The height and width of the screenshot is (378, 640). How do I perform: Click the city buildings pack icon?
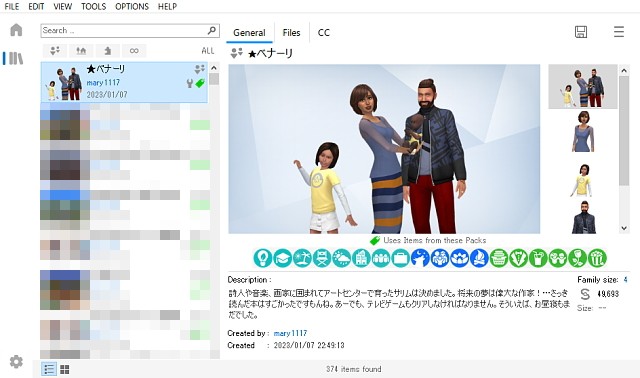click(x=361, y=258)
